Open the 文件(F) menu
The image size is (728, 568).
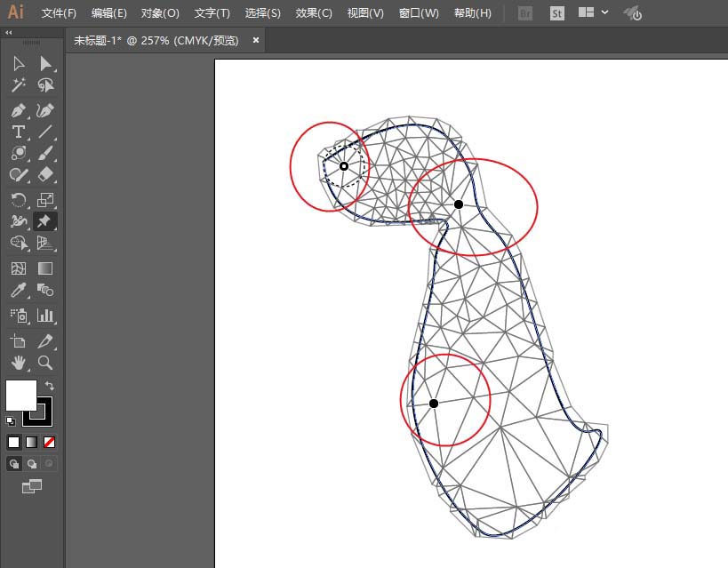59,13
